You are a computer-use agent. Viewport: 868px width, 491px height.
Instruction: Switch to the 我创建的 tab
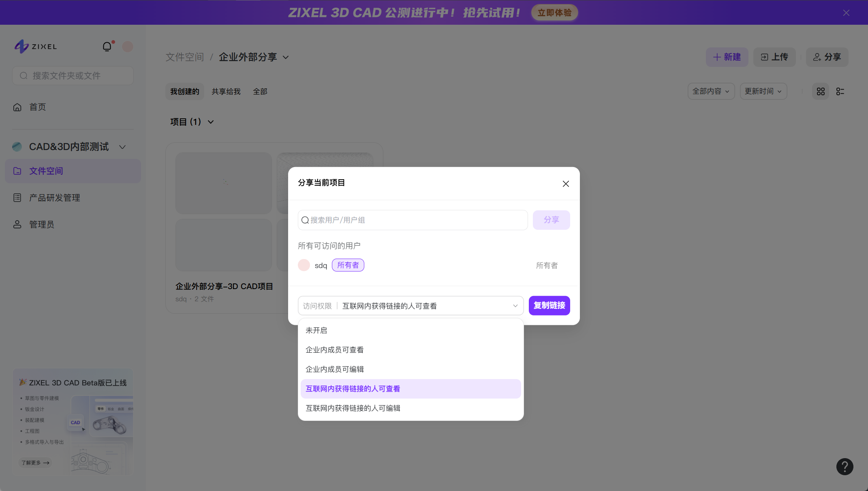(185, 92)
